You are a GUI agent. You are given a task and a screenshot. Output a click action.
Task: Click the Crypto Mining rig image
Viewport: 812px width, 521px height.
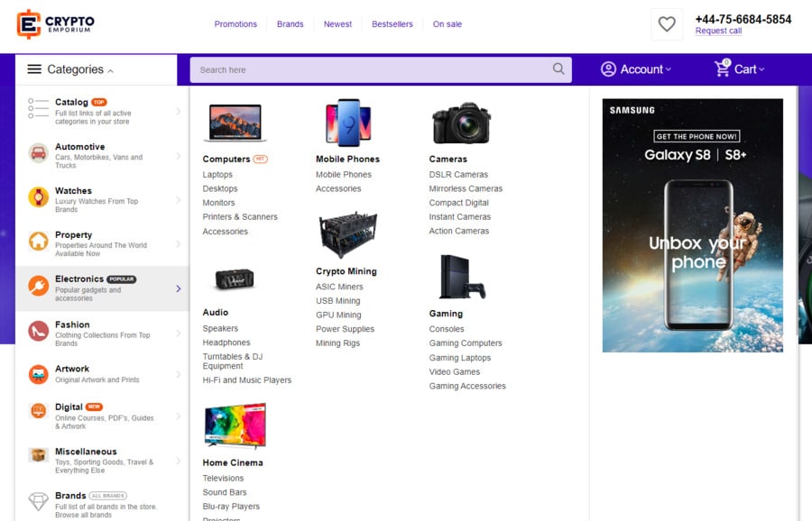348,234
